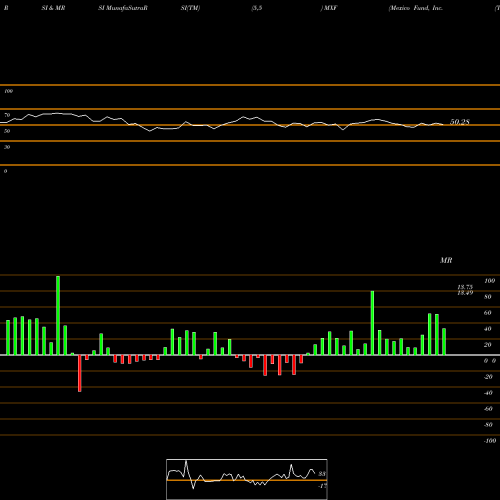Click the 'SI & MR' header text
Image resolution: width=500 pixels, height=500 pixels.
tap(53, 8)
